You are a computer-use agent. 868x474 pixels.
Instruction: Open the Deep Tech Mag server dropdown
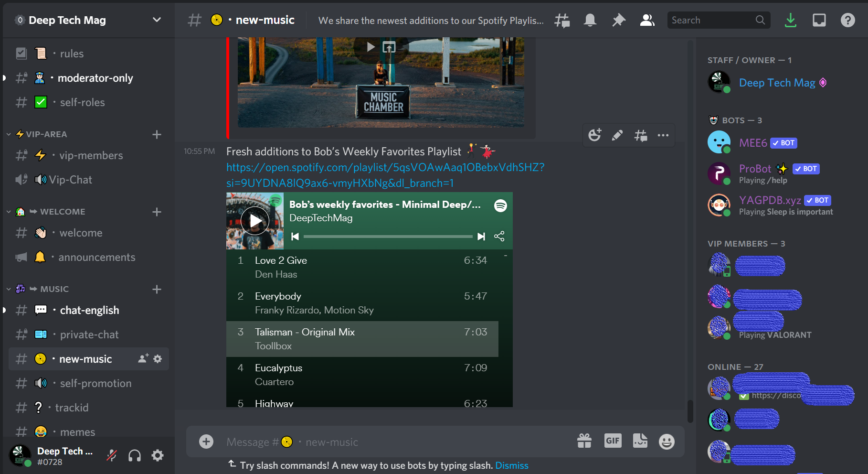click(157, 20)
